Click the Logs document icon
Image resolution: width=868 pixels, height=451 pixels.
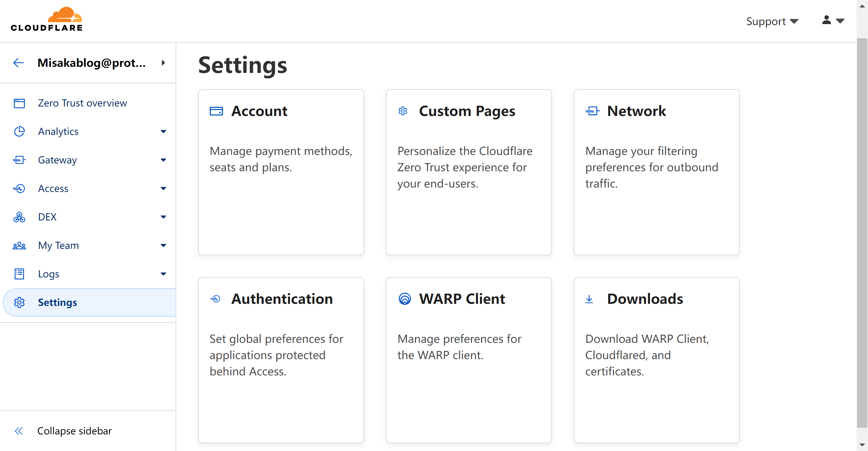click(x=19, y=274)
